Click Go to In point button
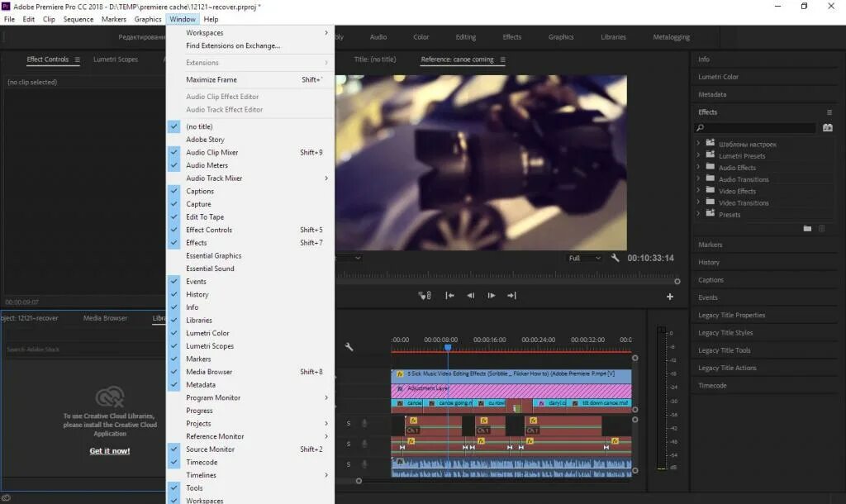The image size is (846, 504). (x=449, y=296)
